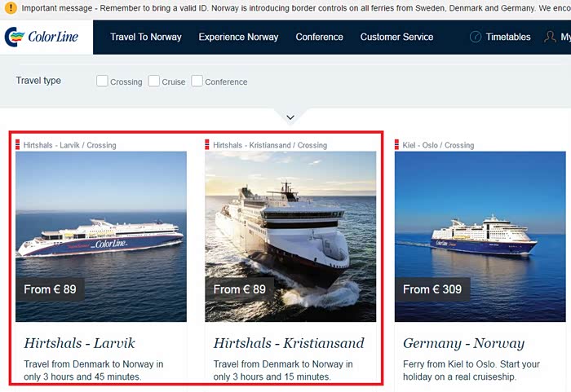571x392 pixels.
Task: Open the Travel To Norway menu
Action: [x=146, y=37]
